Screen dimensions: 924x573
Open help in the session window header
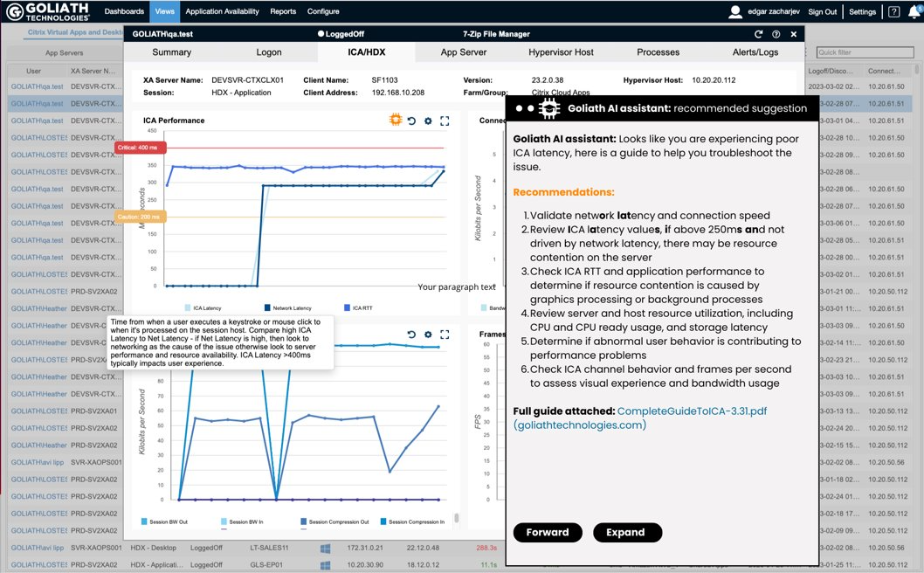click(776, 34)
